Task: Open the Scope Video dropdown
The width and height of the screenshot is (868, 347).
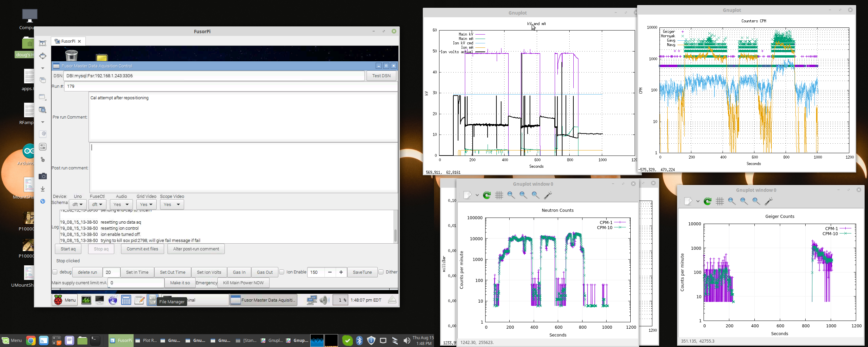Action: [172, 204]
